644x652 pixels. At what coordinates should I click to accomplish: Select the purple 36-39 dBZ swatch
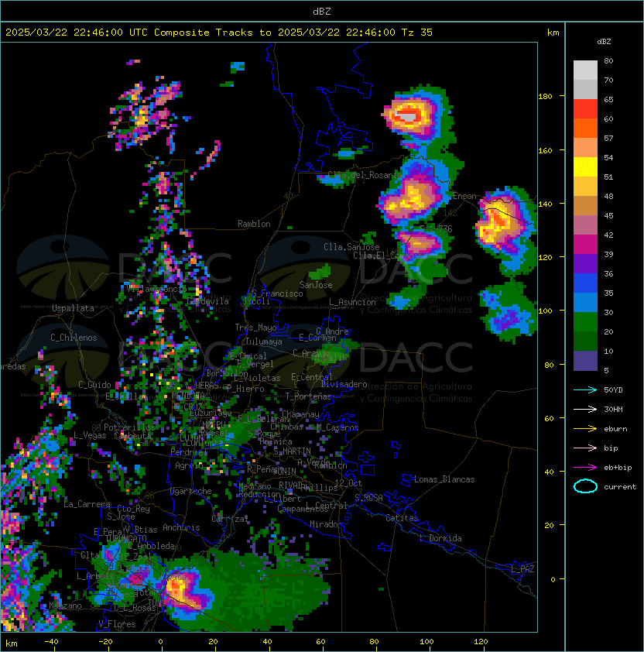585,263
